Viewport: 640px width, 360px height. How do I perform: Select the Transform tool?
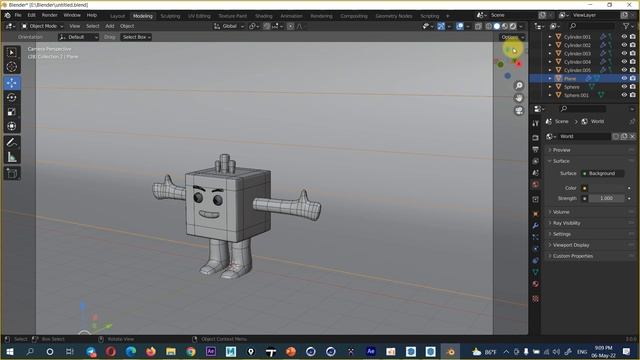(12, 126)
